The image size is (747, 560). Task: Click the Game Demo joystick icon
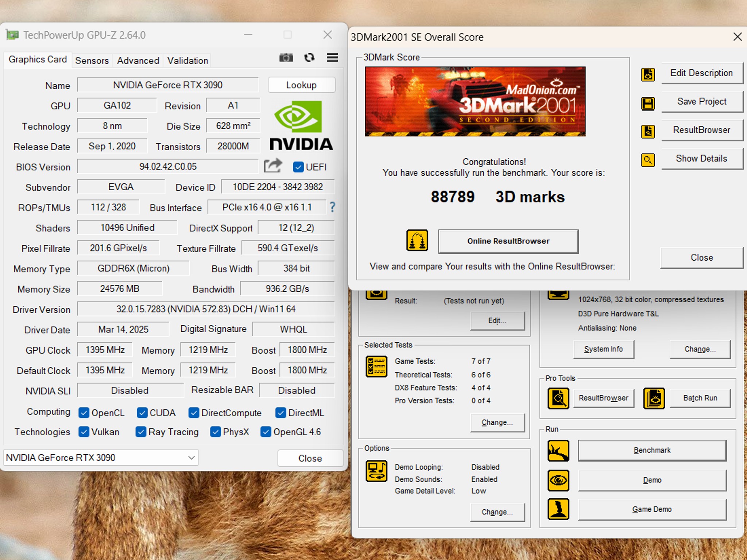(x=558, y=509)
